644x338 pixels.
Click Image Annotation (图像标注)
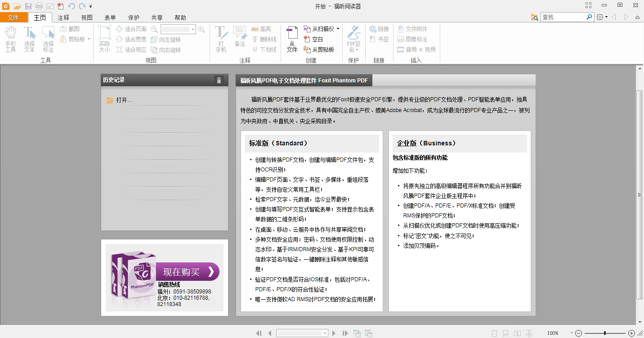[x=412, y=39]
